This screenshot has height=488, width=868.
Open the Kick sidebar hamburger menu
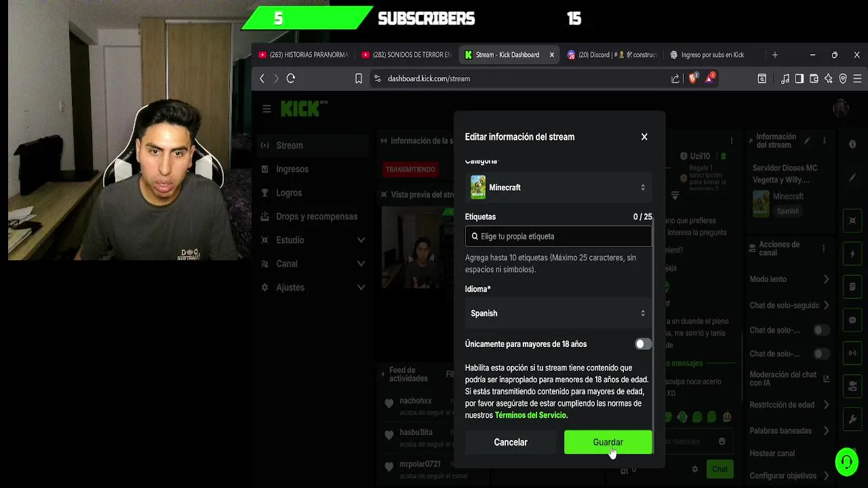point(267,108)
